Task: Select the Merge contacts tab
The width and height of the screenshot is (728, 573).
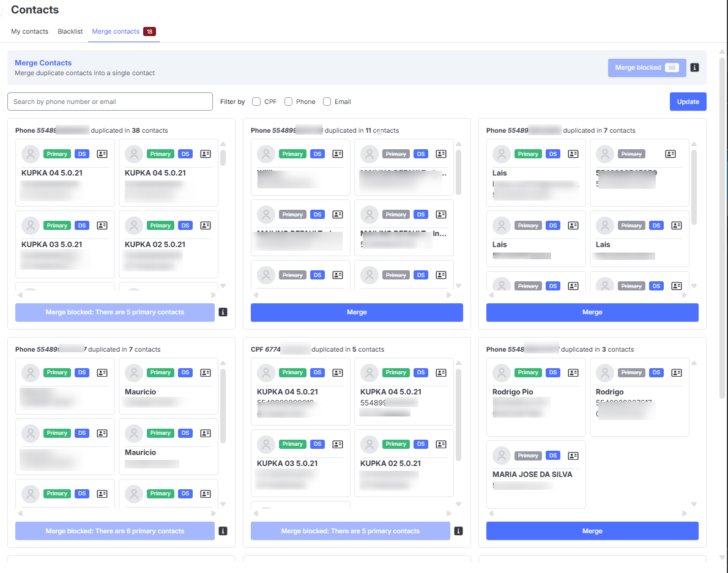Action: click(x=124, y=32)
